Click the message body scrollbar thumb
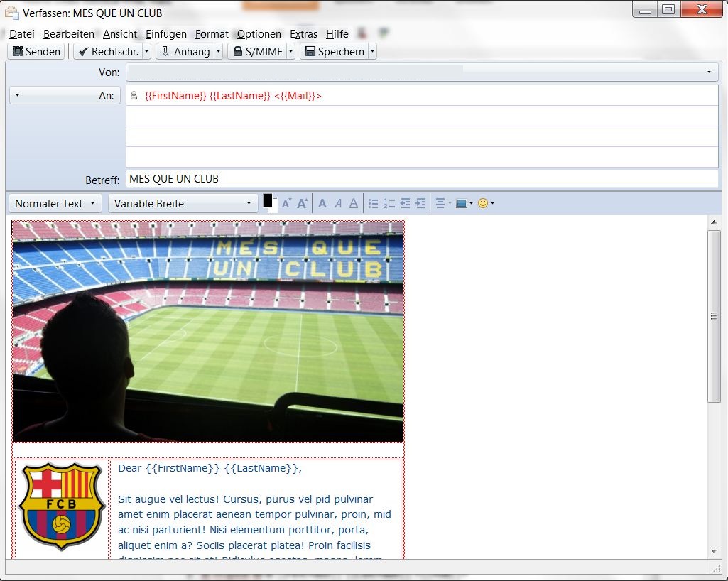 click(714, 316)
